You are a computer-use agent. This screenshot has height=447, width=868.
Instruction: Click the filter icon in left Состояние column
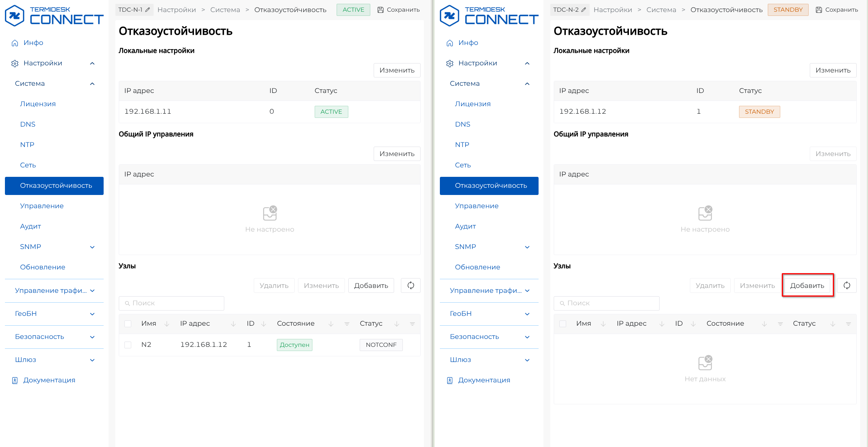pyautogui.click(x=347, y=324)
